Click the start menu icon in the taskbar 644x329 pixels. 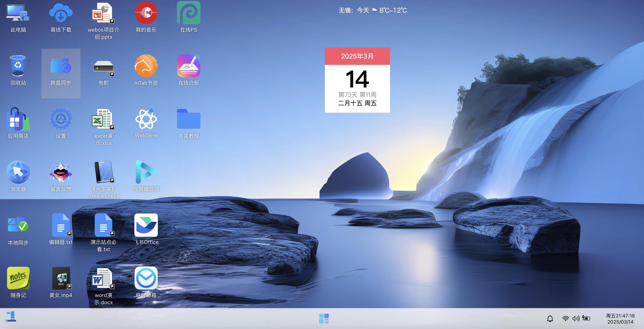[11, 316]
